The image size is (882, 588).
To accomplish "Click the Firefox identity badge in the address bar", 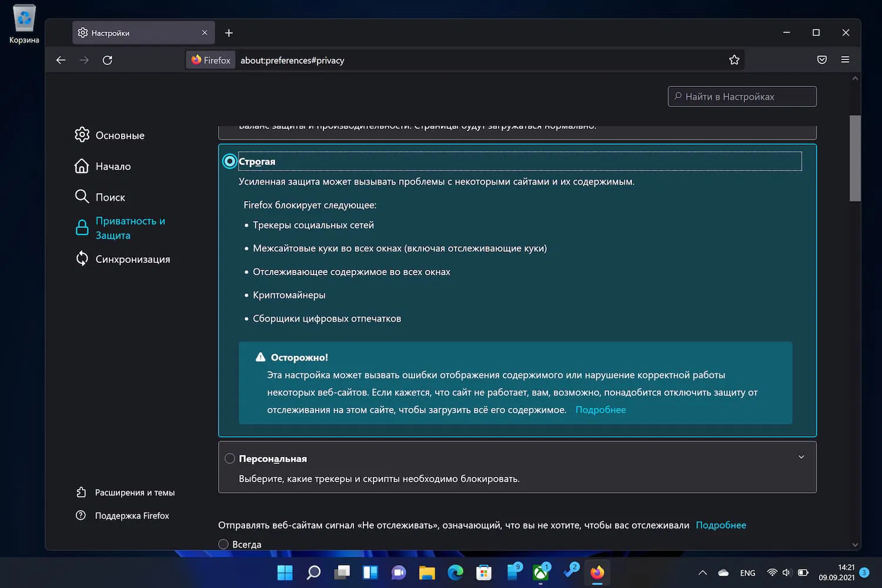I will (x=211, y=60).
